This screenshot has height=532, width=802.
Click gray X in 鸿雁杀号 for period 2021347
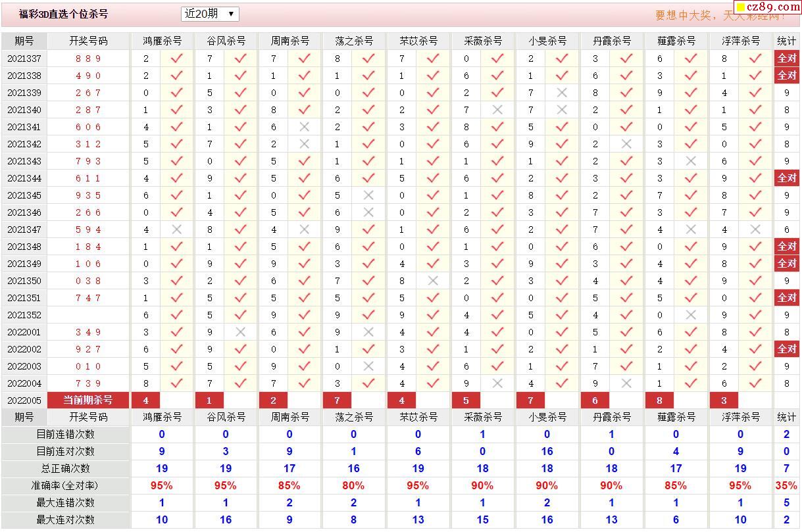click(x=176, y=230)
